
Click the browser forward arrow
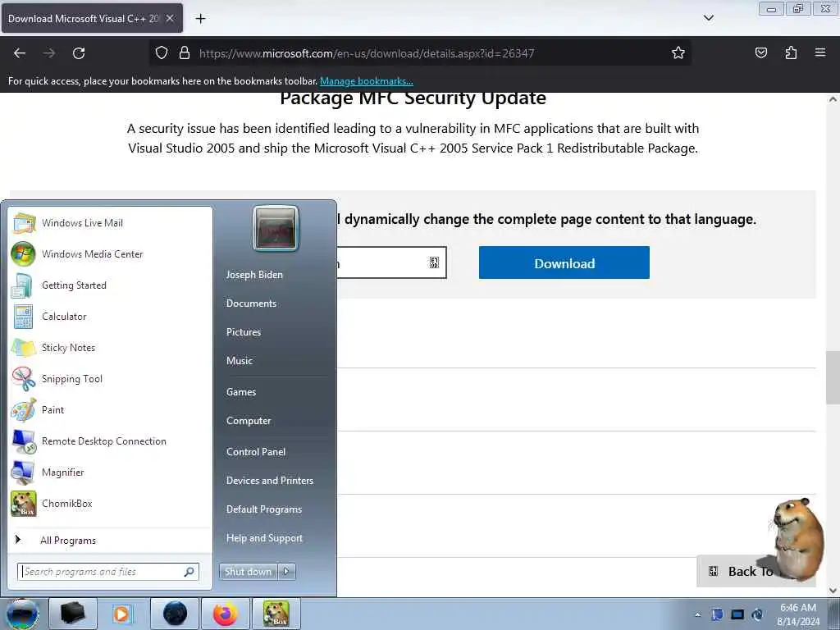[x=49, y=53]
